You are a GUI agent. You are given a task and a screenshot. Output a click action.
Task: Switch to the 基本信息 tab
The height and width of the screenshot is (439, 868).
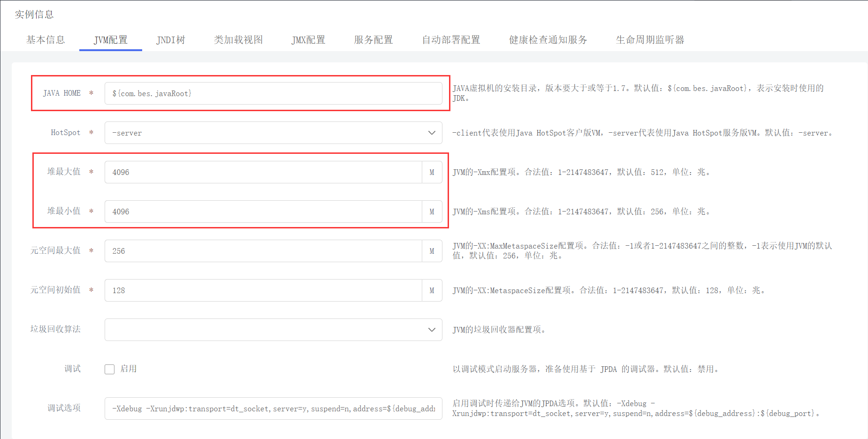coord(46,40)
